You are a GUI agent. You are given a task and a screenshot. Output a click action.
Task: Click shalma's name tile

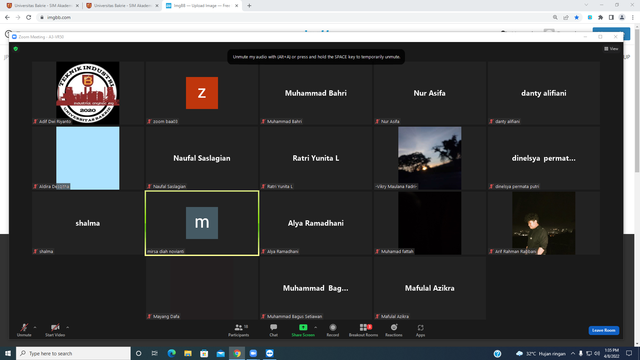coord(88,223)
